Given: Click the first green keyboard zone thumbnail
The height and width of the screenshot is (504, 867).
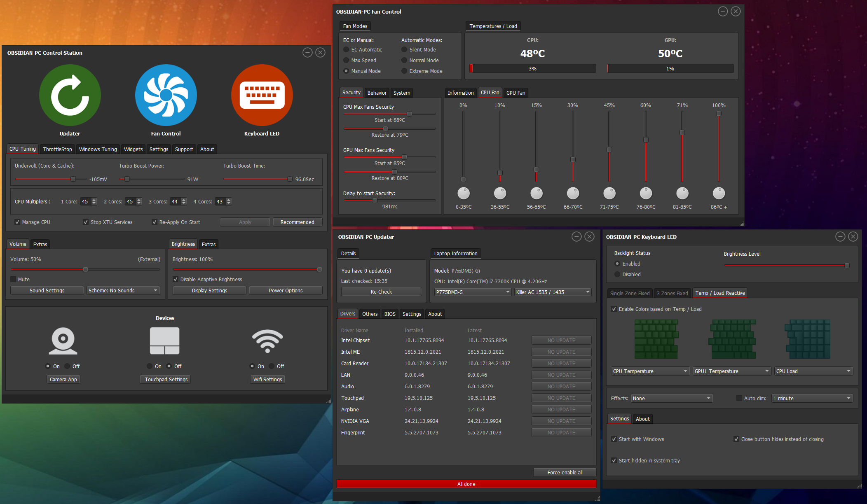Looking at the screenshot, I should [656, 339].
